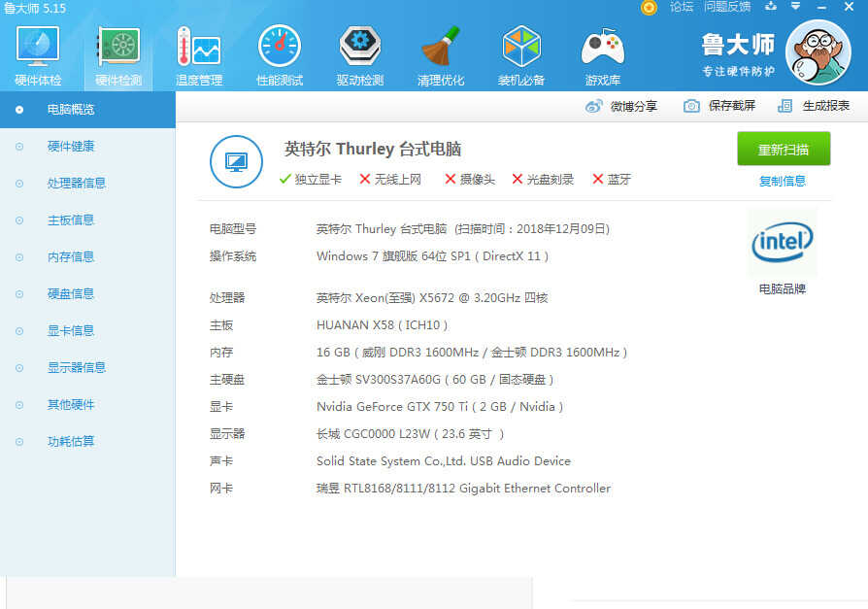Open the 游戏库 game controller icon
This screenshot has width=868, height=609.
coord(602,55)
